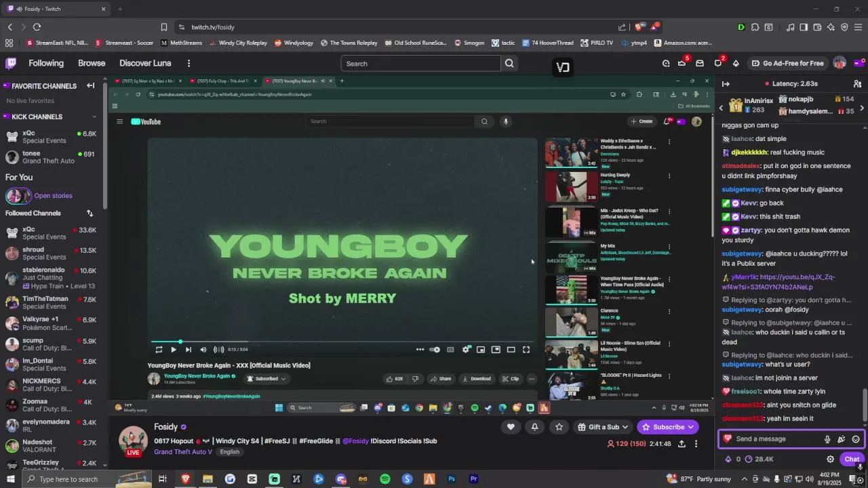Open Brave Shields lion icon
Viewport: 868px width, 488px height.
[638, 27]
